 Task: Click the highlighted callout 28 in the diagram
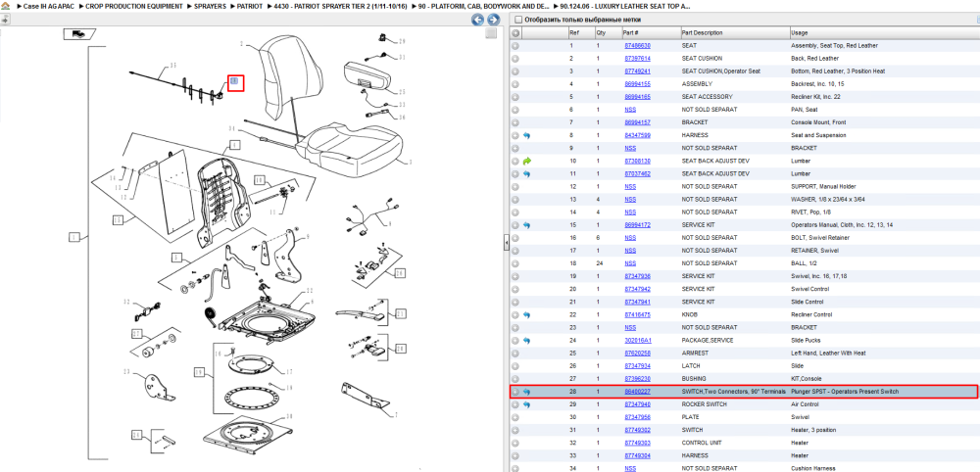[x=235, y=82]
